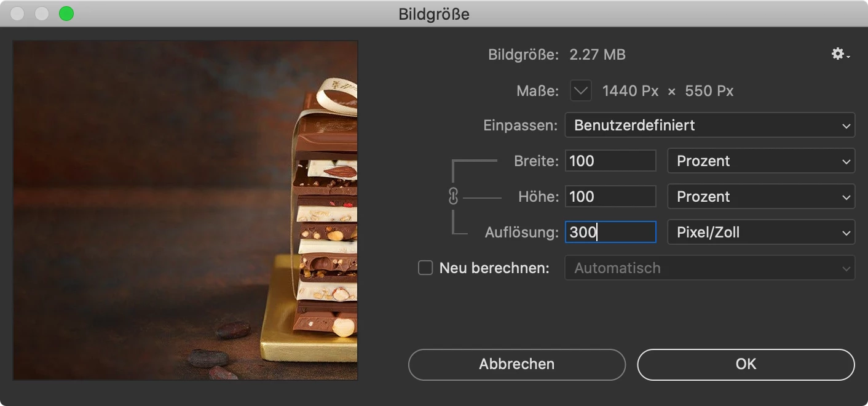The image size is (868, 406).
Task: Enable the Neu berechnen checkbox
Action: (425, 268)
